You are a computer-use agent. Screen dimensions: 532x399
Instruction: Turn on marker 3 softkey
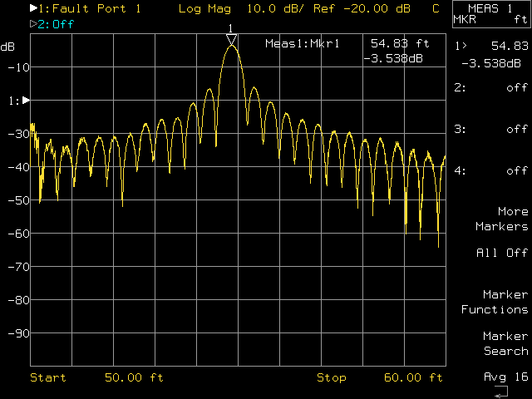tap(491, 130)
